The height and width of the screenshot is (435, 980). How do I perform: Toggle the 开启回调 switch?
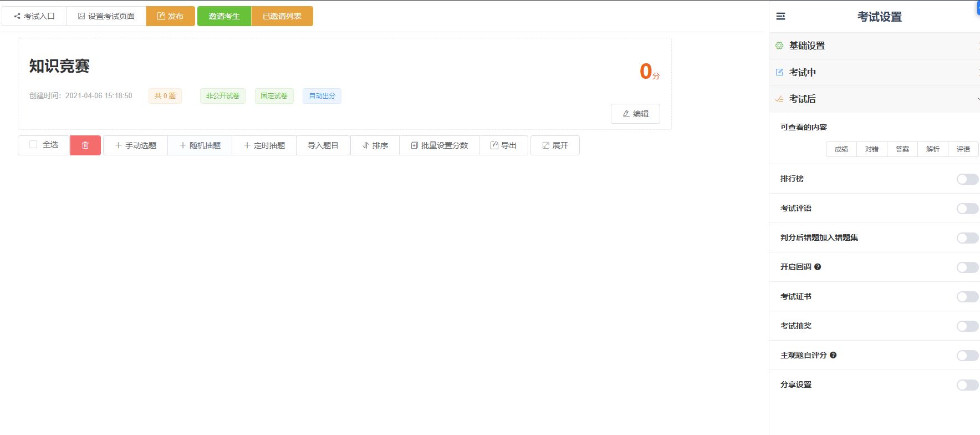968,267
